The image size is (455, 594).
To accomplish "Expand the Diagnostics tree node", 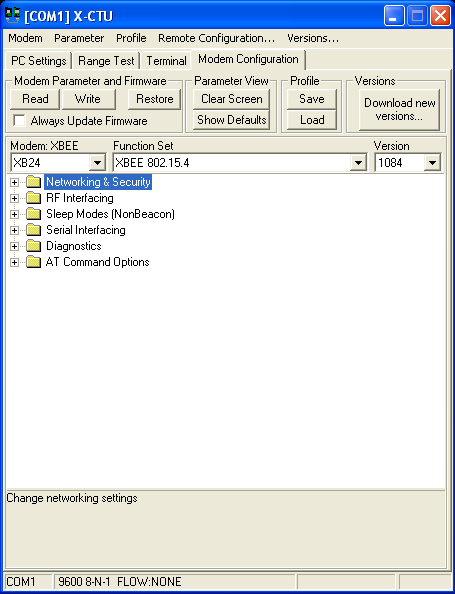I will click(x=14, y=246).
